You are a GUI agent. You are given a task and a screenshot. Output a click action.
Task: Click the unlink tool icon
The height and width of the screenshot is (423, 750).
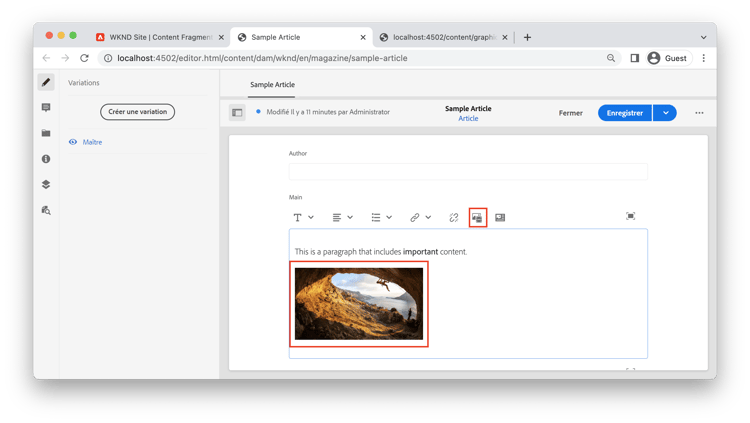453,218
